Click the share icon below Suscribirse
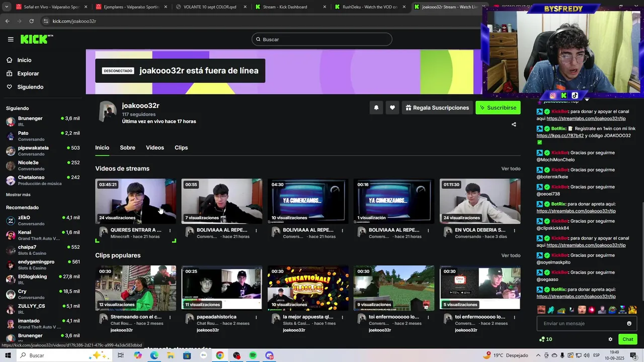Image resolution: width=644 pixels, height=362 pixels. [x=514, y=124]
